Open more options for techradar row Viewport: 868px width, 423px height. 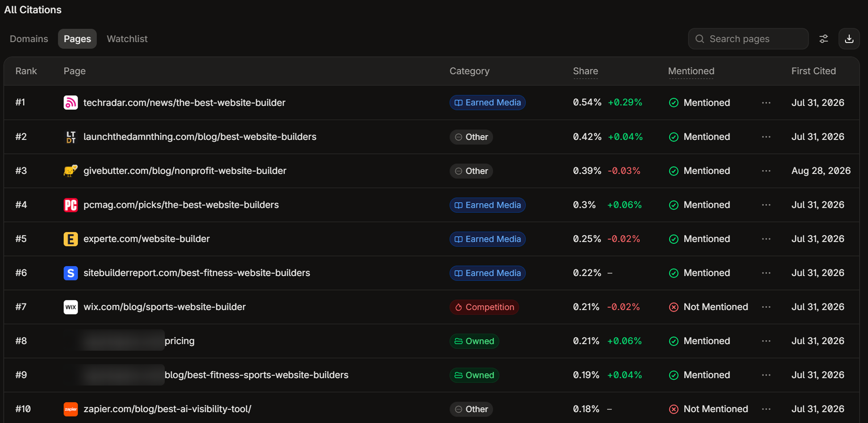(x=766, y=103)
